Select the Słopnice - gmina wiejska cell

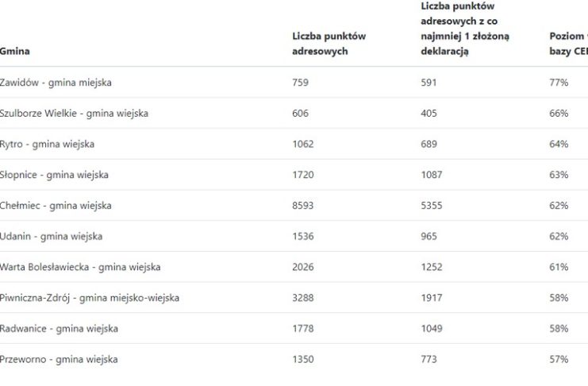pyautogui.click(x=54, y=175)
